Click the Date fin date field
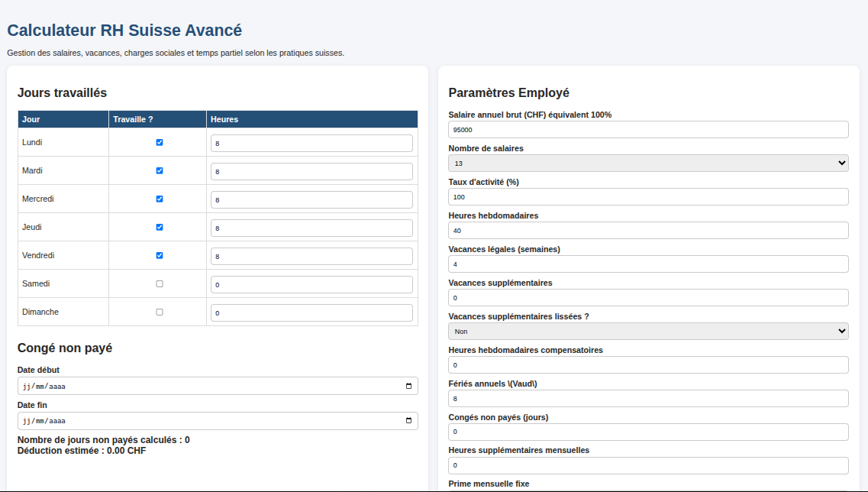This screenshot has width=868, height=492. 218,420
